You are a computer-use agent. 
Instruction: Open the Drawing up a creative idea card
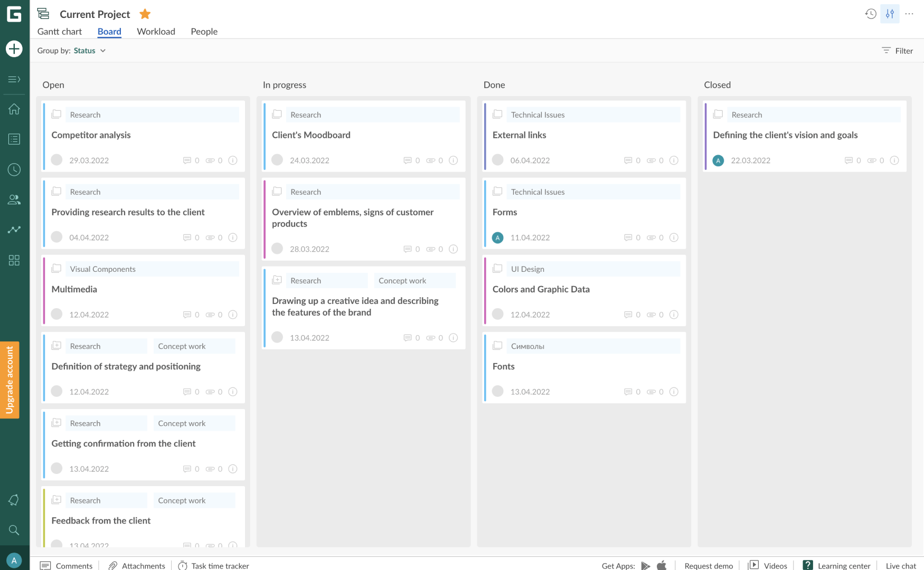[x=364, y=308]
